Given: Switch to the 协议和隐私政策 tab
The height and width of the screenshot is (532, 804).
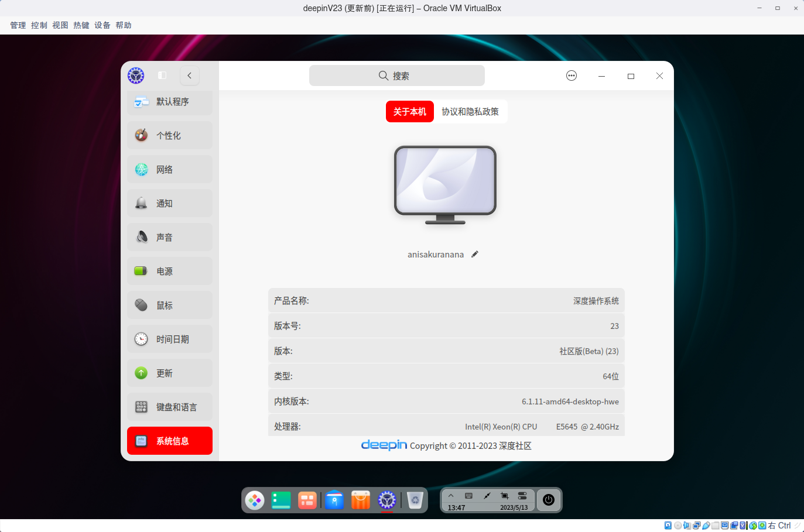Looking at the screenshot, I should click(470, 111).
